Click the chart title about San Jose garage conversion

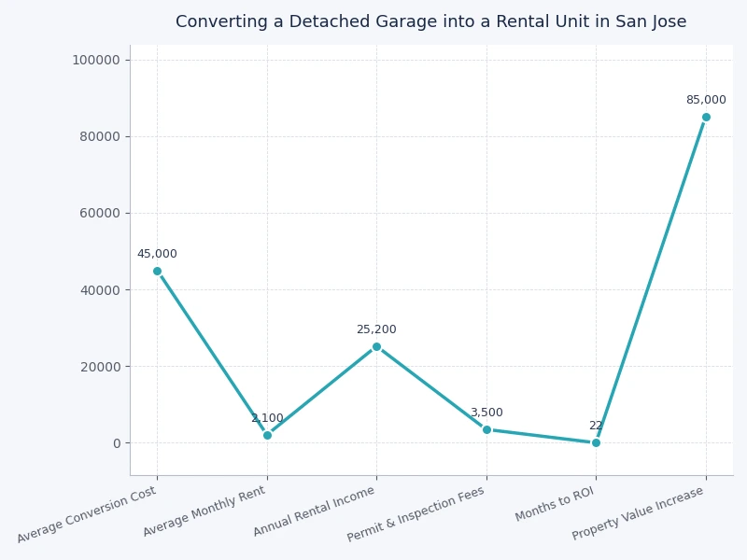click(x=430, y=21)
